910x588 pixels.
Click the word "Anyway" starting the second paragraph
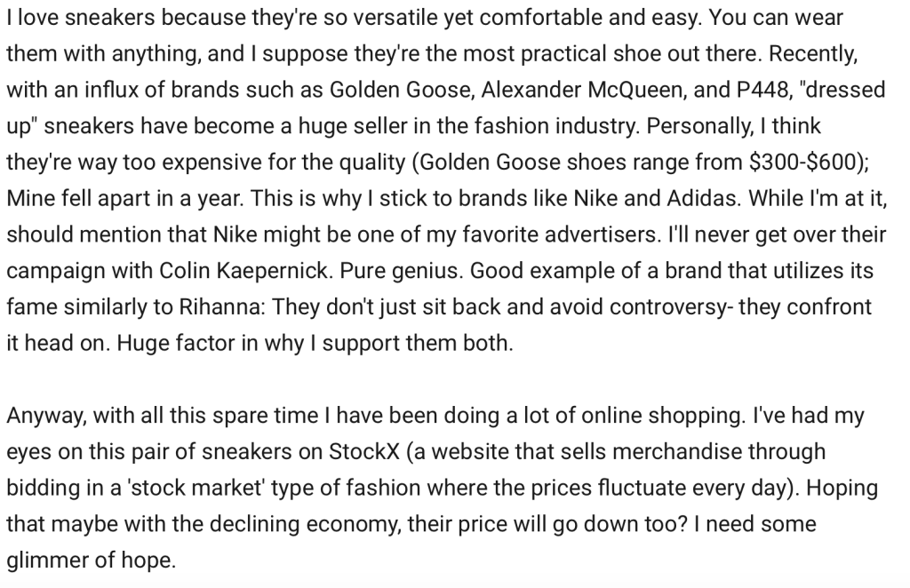(x=44, y=416)
